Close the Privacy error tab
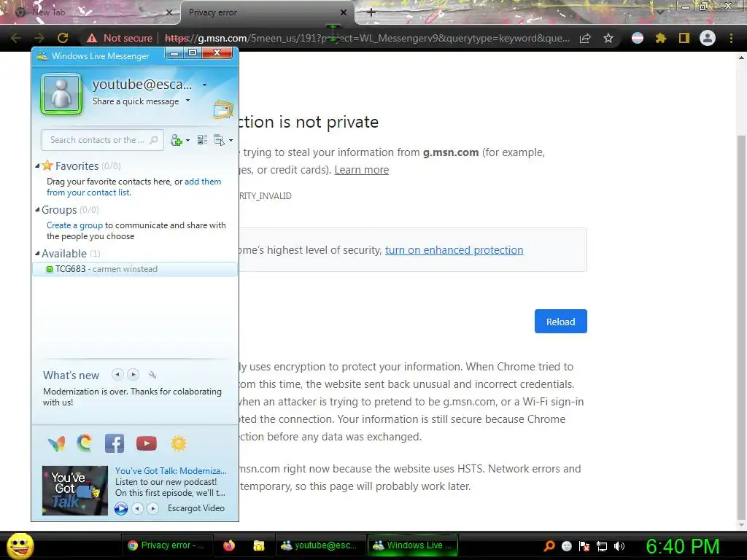The height and width of the screenshot is (560, 747). click(x=344, y=12)
